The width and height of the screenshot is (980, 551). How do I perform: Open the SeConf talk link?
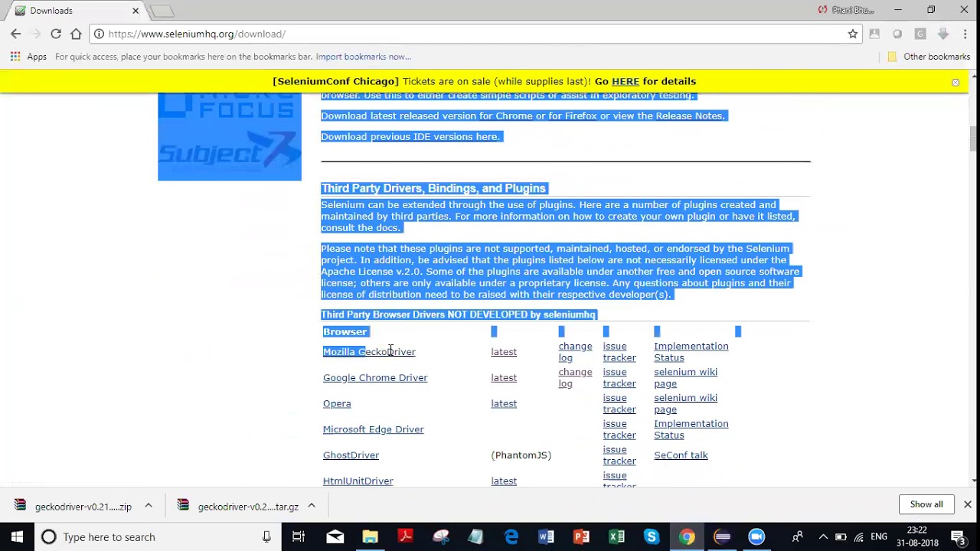pos(681,455)
